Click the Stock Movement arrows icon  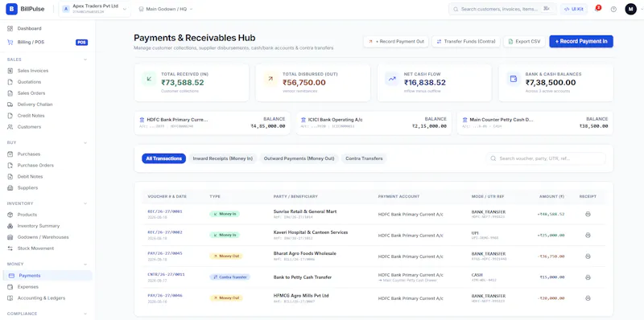[x=10, y=248]
